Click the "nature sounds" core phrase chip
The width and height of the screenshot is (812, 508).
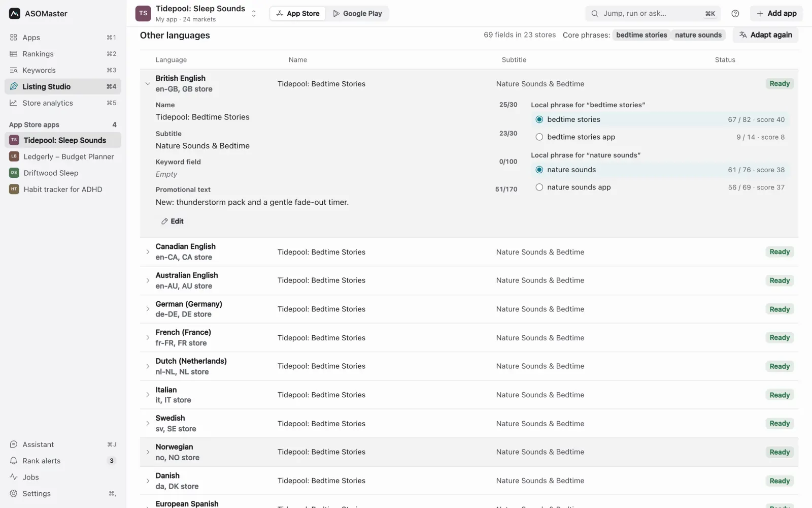[698, 35]
